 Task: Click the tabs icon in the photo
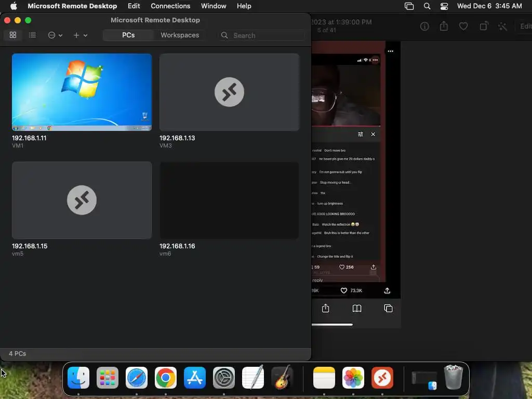coord(388,308)
